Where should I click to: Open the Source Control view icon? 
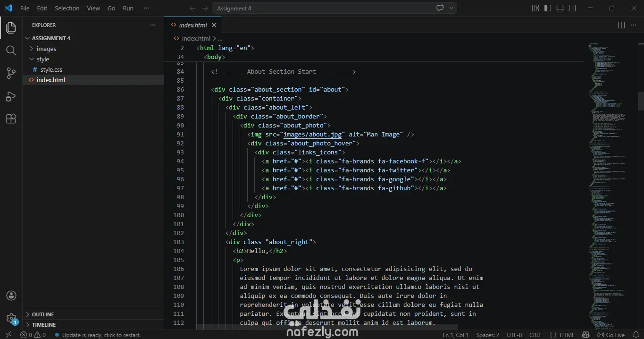click(x=11, y=73)
